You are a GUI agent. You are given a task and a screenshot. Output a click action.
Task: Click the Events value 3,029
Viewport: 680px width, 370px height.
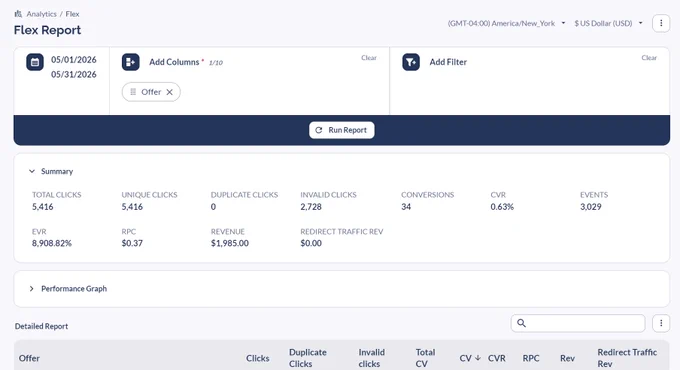click(x=591, y=207)
